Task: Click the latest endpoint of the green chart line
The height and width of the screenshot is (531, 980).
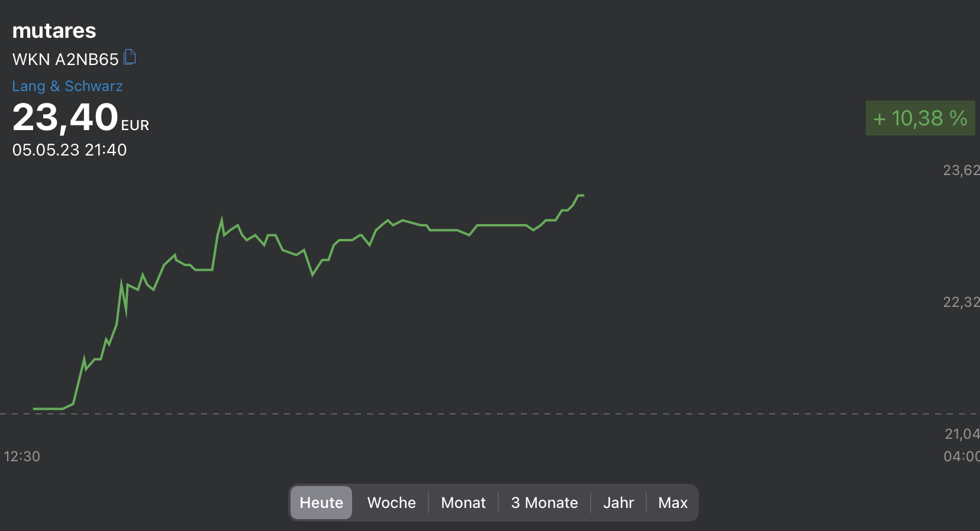Action: [583, 195]
